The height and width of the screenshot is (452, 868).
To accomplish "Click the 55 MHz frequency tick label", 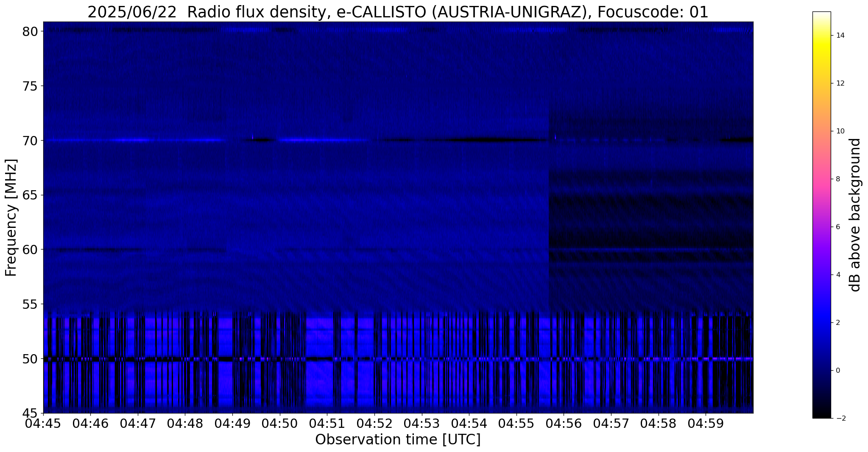I will point(30,304).
